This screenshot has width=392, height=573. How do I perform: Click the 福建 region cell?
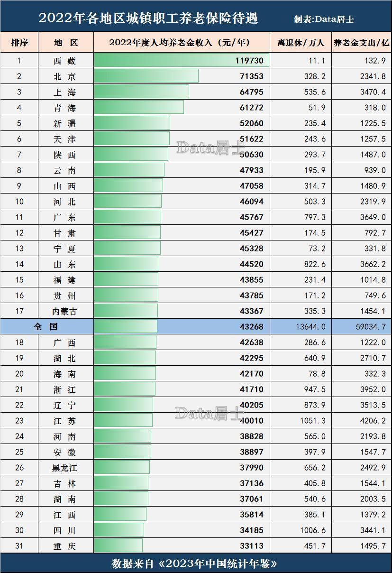click(x=65, y=280)
